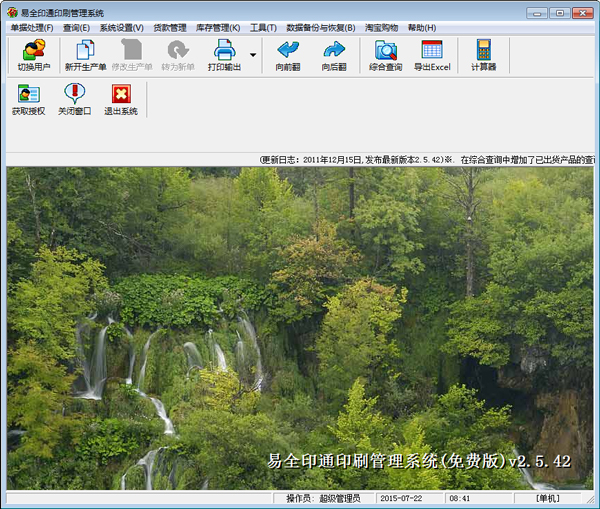Screen dimensions: 600x509
Task: Open the 淘宝购物 menu
Action: click(382, 28)
